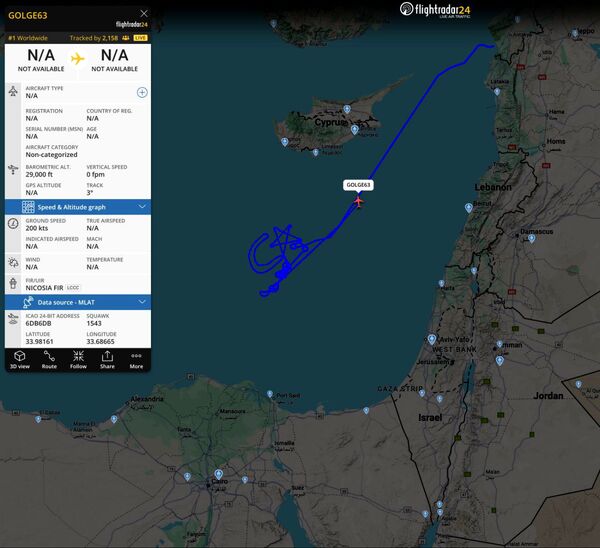This screenshot has height=548, width=600.
Task: Click the GOLGE63 callsign title
Action: (28, 16)
